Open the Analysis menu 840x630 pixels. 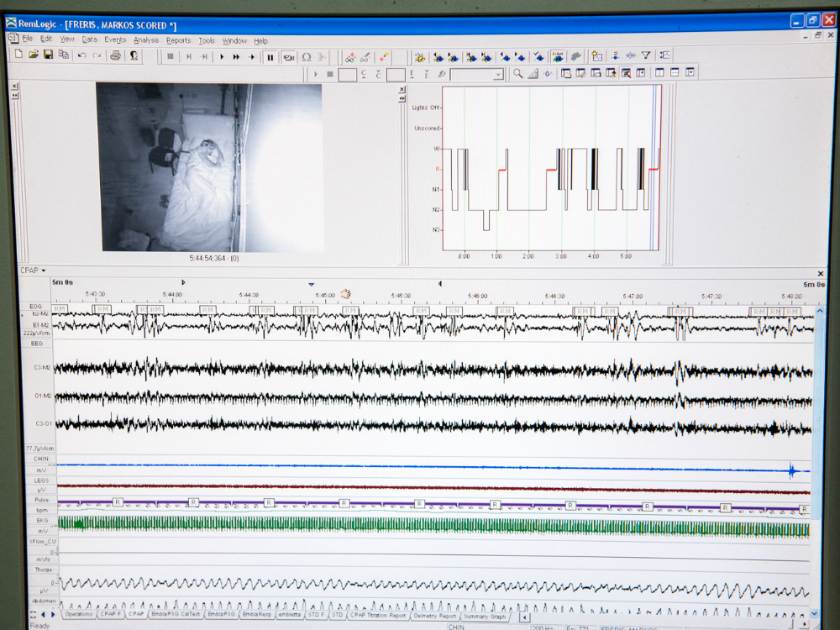[145, 40]
